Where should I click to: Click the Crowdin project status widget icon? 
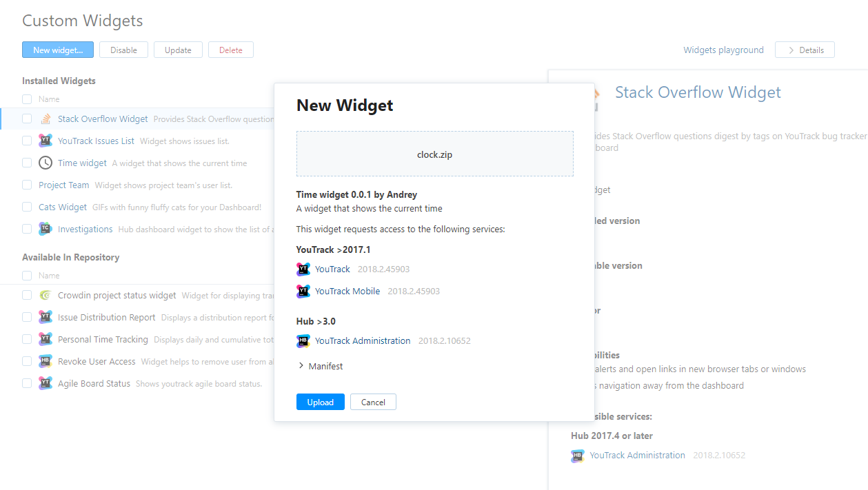coord(46,296)
